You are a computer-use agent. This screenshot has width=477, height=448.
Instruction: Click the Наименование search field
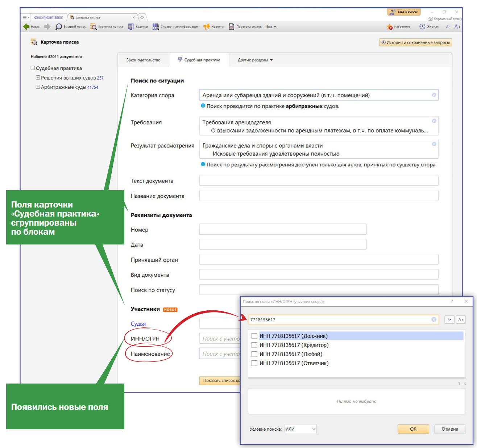[x=220, y=353]
